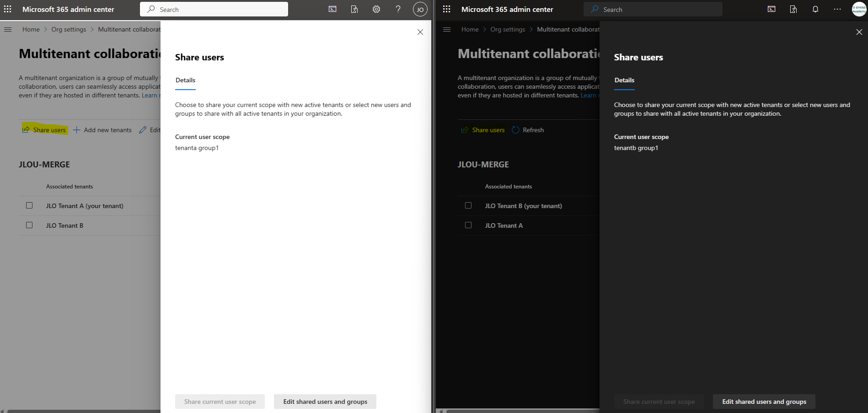Image resolution: width=868 pixels, height=413 pixels.
Task: Click Edit shared users and groups in left panel
Action: coord(325,402)
